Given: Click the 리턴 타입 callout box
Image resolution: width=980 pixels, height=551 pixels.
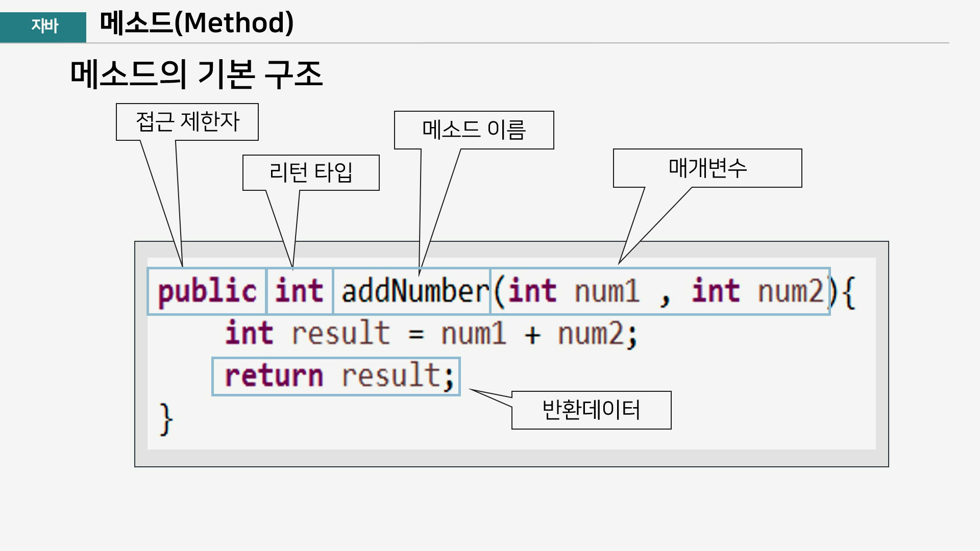Looking at the screenshot, I should [x=311, y=172].
